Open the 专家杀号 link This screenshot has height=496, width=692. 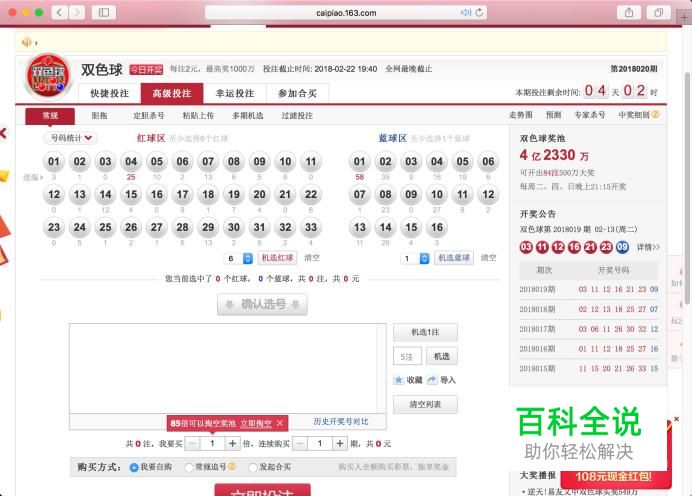[589, 115]
